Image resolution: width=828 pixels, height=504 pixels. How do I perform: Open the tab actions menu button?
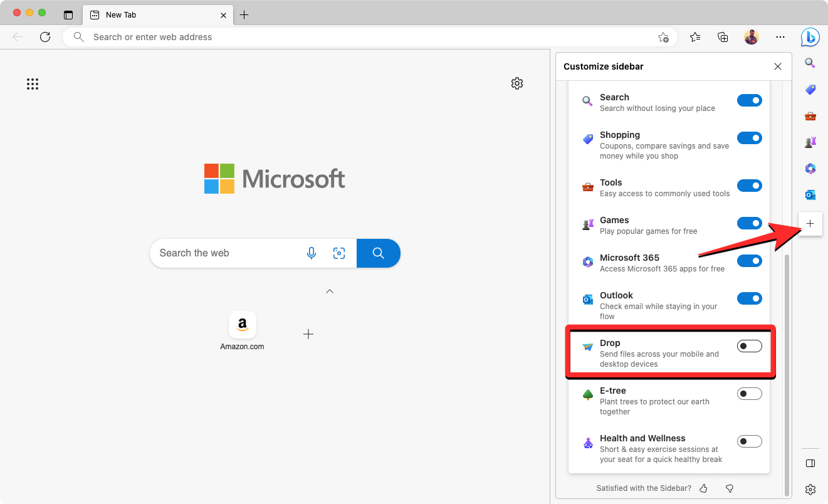68,15
